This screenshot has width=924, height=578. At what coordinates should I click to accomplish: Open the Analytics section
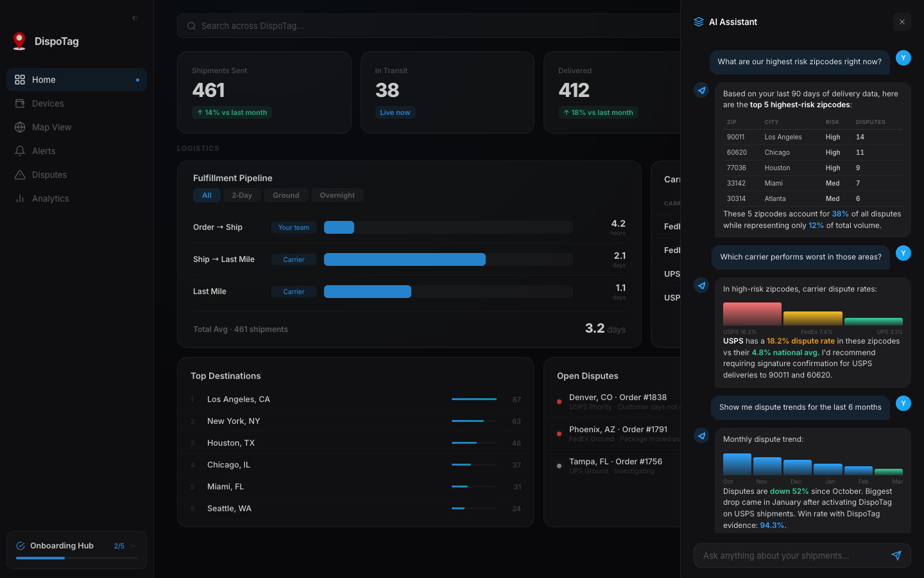point(51,198)
